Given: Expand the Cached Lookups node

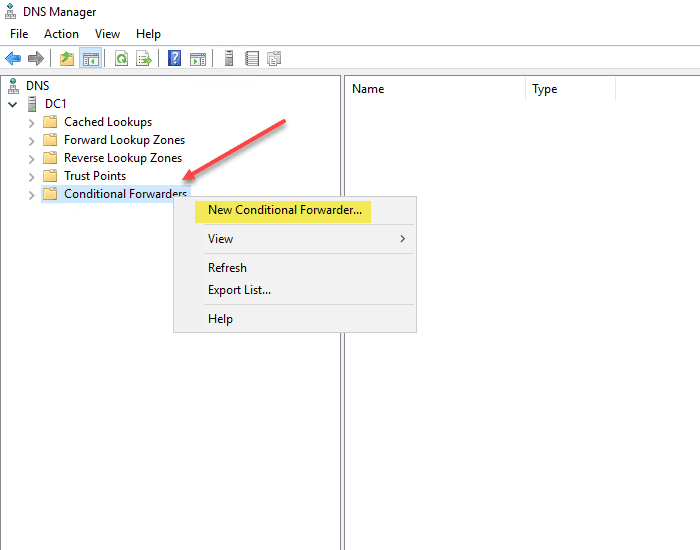Looking at the screenshot, I should (31, 123).
